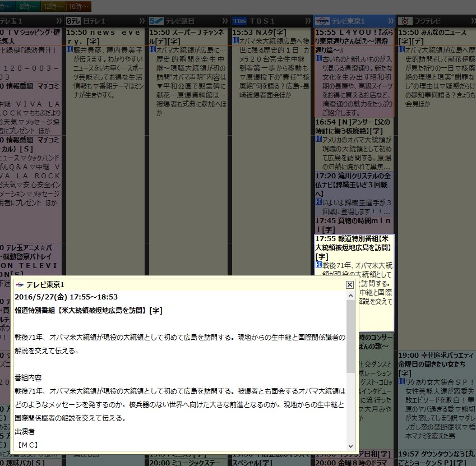
Task: Expand テレビ朝日 column with double-arrow
Action: (225, 21)
